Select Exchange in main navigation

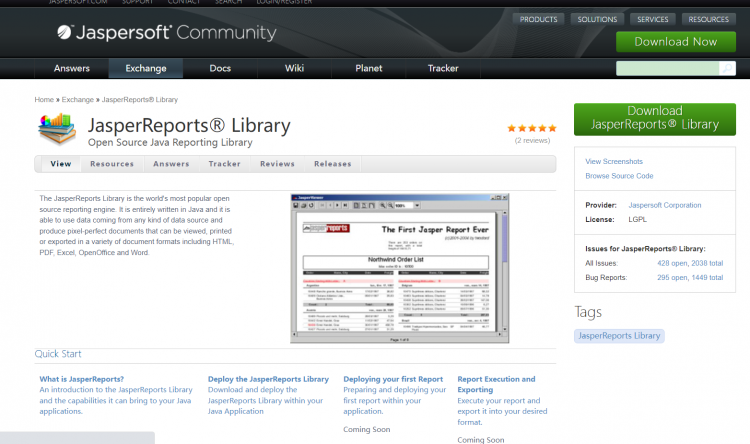pyautogui.click(x=146, y=68)
